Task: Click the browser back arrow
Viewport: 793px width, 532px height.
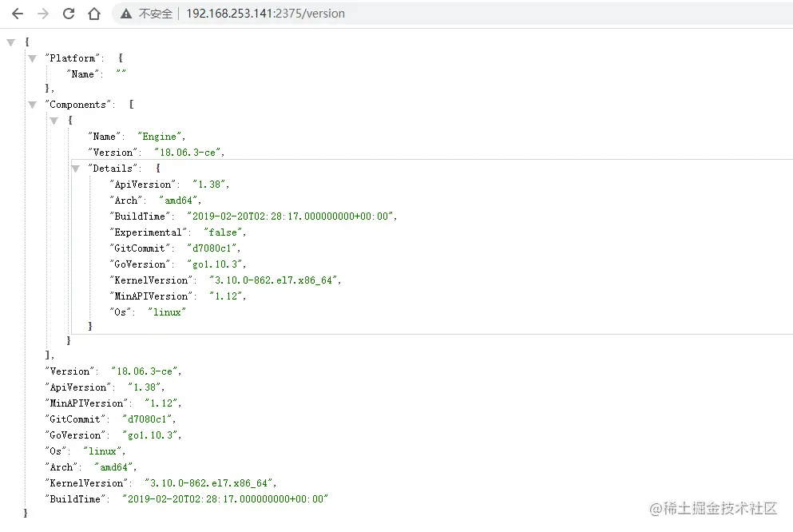Action: pos(17,14)
